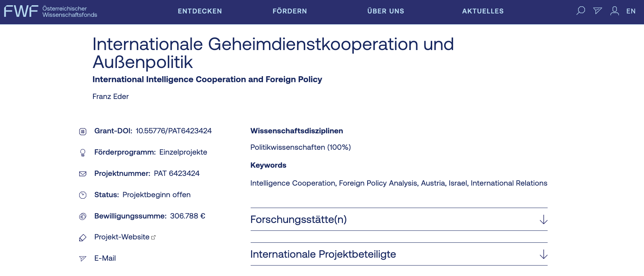Expand the Forschungsstätte(n) section

(x=299, y=220)
